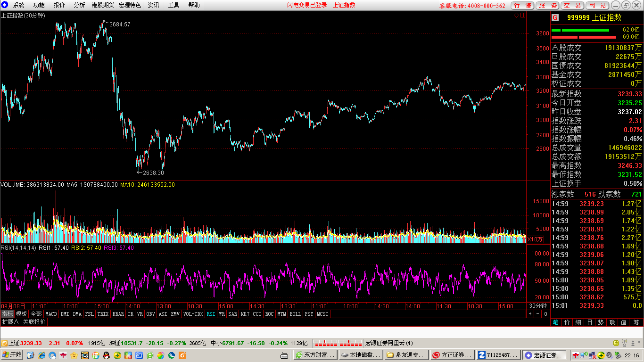Select the 全部 indicator tab
This screenshot has width=644, height=362.
click(36, 314)
